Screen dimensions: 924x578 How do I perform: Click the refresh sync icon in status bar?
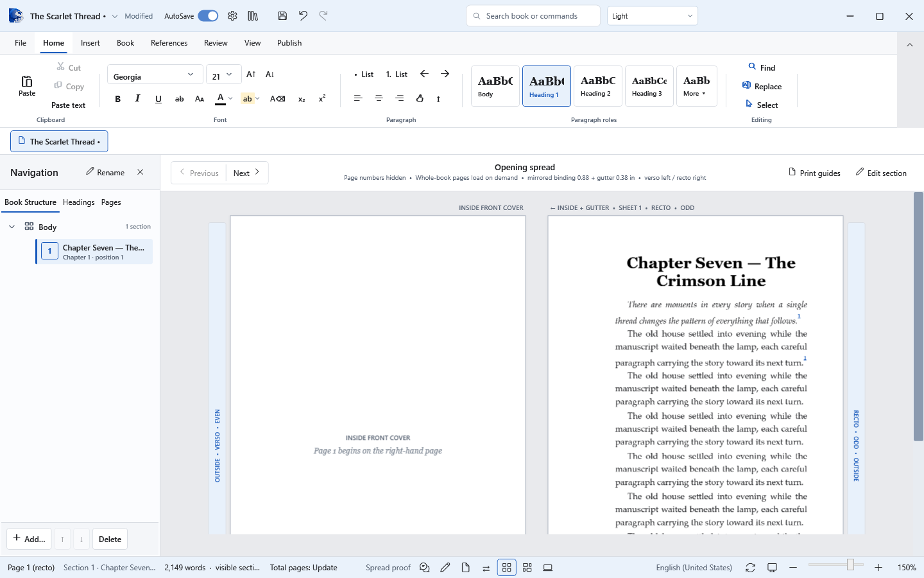(750, 568)
